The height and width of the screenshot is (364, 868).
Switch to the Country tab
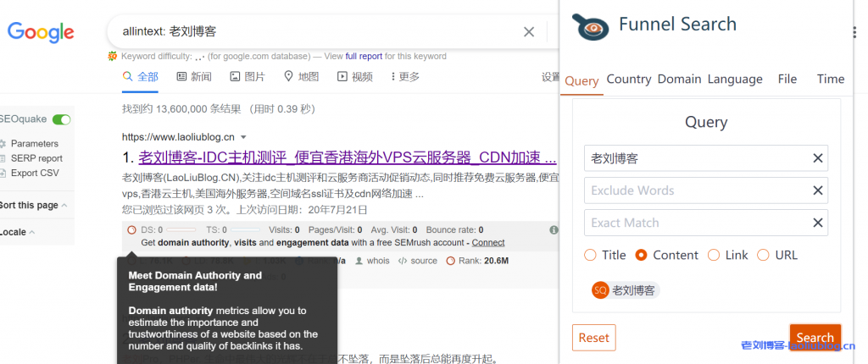coord(628,79)
